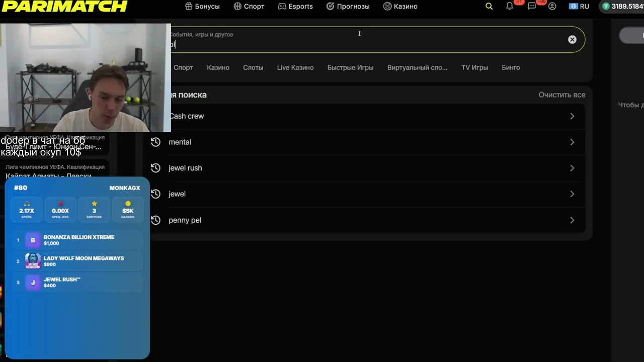Click the Jewel Rush overlay list entry
Screen dimensions: 644x362
77,283
